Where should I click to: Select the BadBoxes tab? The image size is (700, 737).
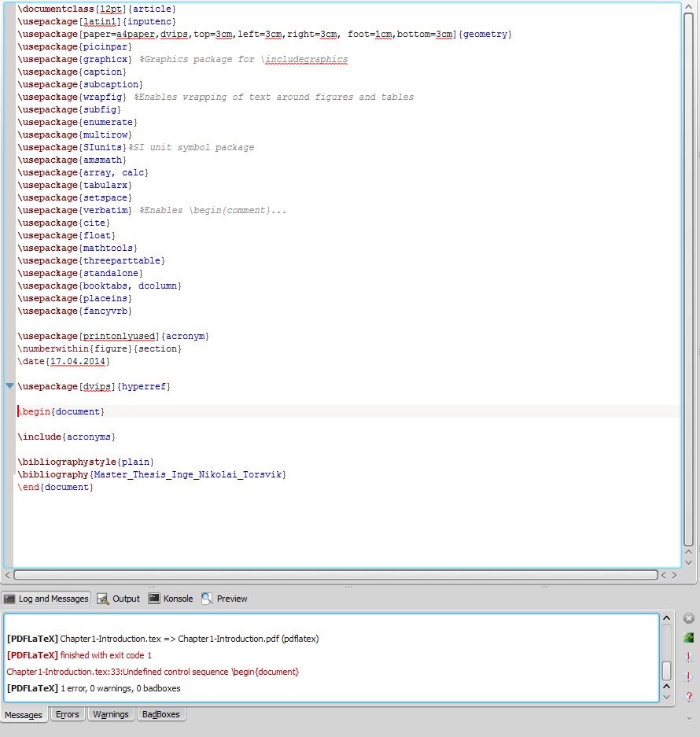(x=160, y=714)
